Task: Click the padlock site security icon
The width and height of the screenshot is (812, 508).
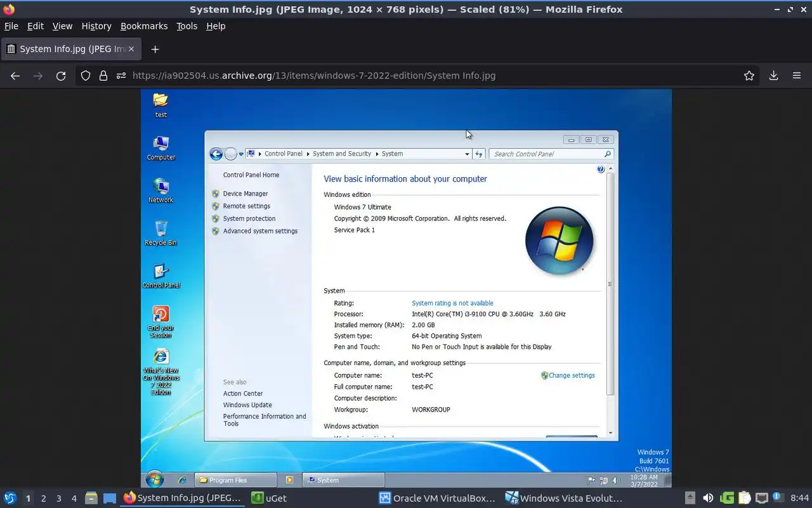Action: coord(103,76)
